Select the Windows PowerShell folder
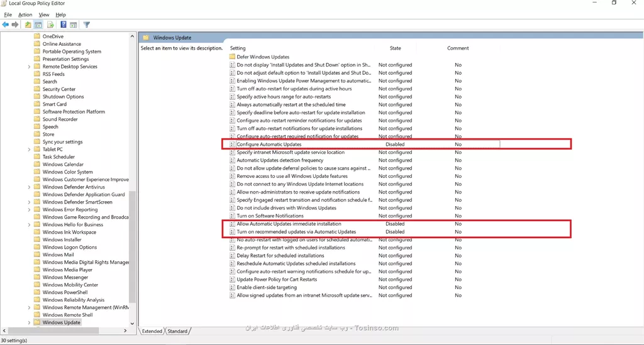The height and width of the screenshot is (345, 644). [x=65, y=292]
